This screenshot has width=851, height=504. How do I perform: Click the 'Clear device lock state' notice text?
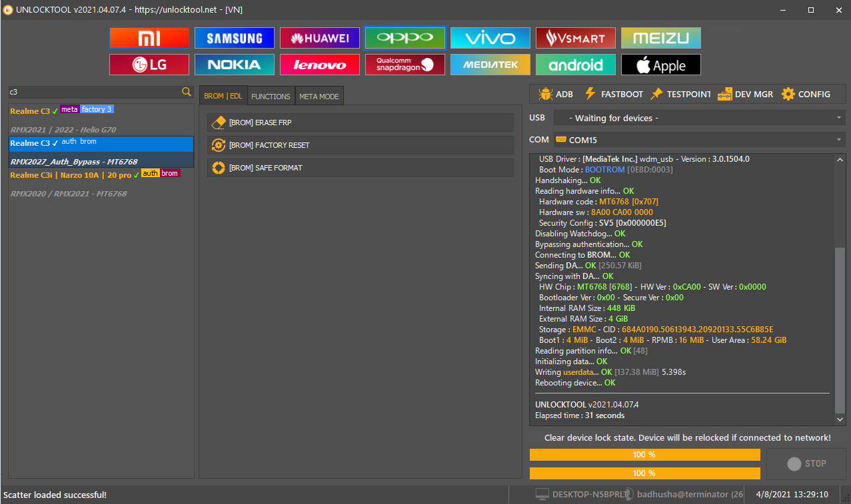coord(688,438)
